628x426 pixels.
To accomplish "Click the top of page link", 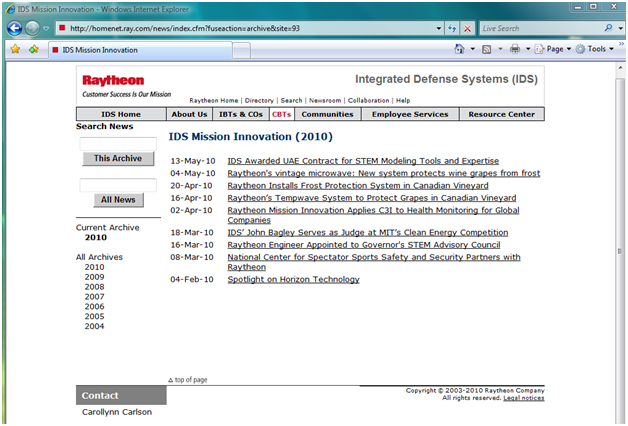I will tap(187, 380).
